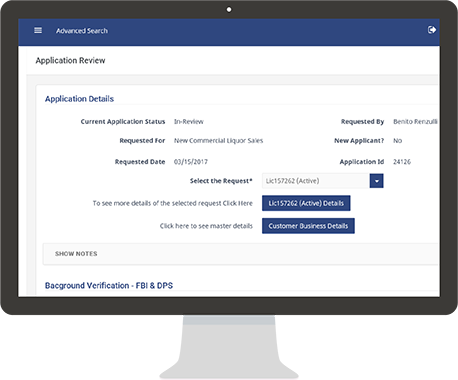Click Customer Business Details button
Image resolution: width=458 pixels, height=380 pixels.
coord(308,226)
